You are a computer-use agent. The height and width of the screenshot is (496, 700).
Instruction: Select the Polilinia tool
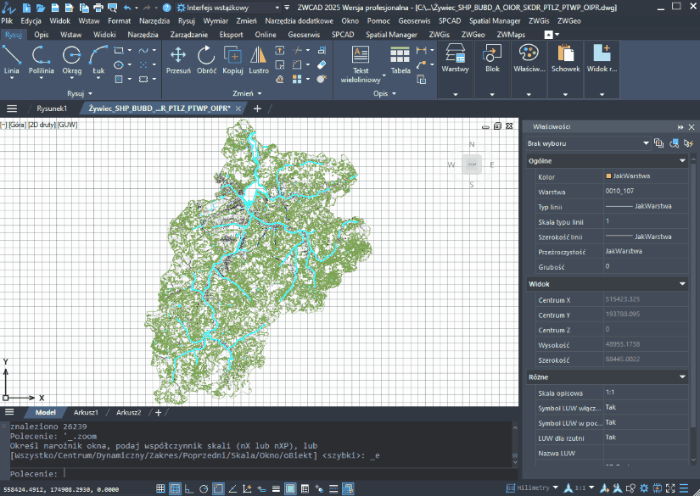[41, 58]
